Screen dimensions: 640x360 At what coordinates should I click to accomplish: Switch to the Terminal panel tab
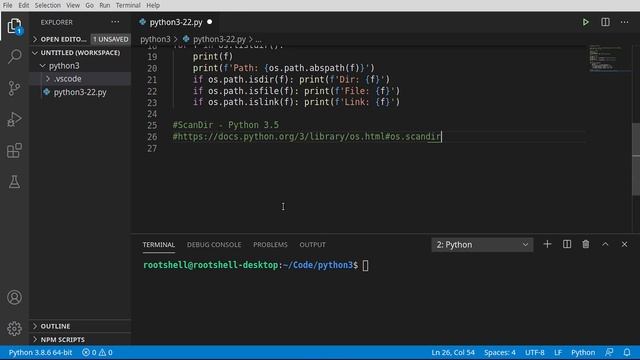coord(159,244)
